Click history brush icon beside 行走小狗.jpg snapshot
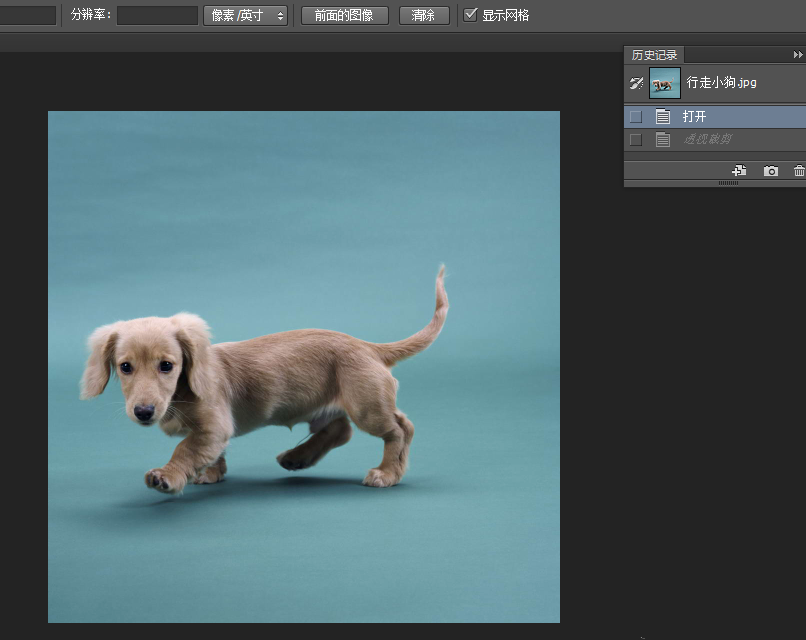 (635, 83)
